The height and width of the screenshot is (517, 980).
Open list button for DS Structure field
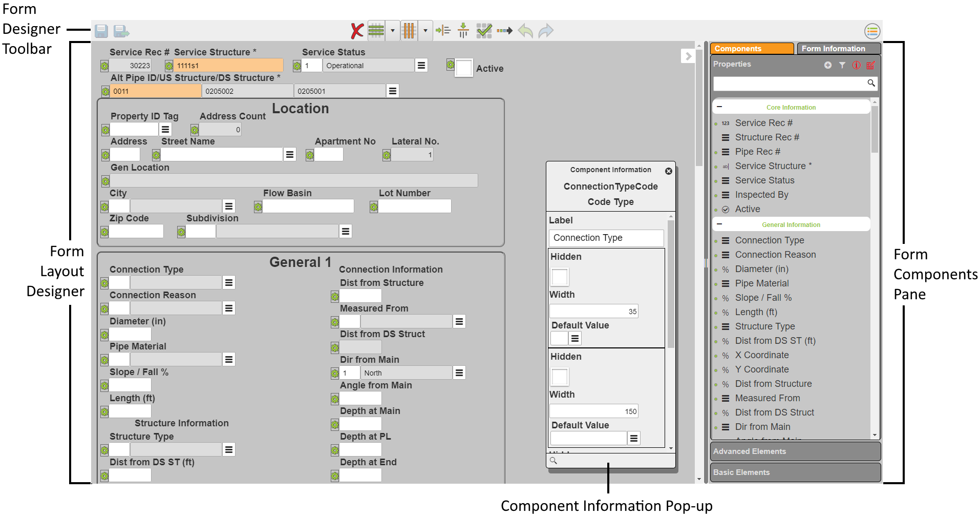click(393, 91)
